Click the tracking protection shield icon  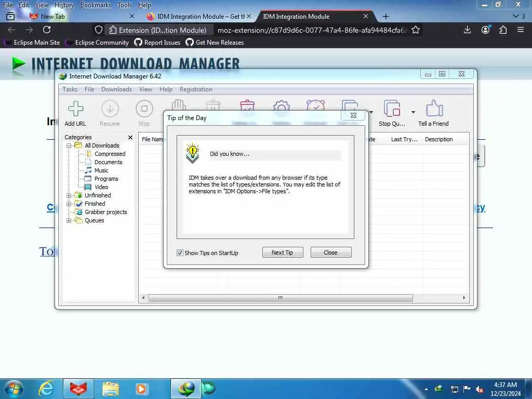coord(98,30)
